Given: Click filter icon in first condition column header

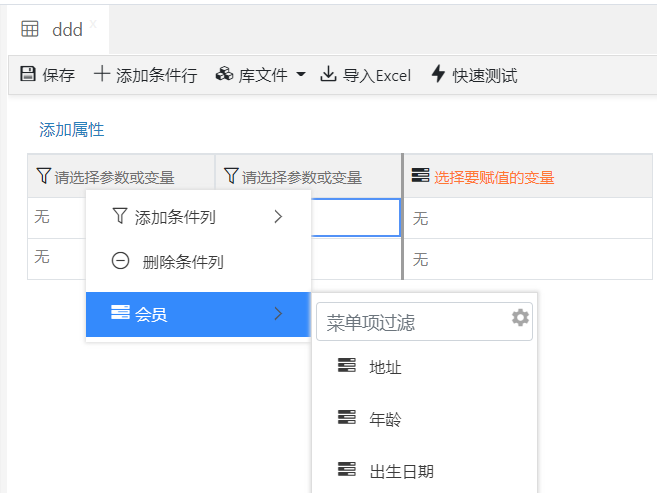Looking at the screenshot, I should (x=43, y=177).
